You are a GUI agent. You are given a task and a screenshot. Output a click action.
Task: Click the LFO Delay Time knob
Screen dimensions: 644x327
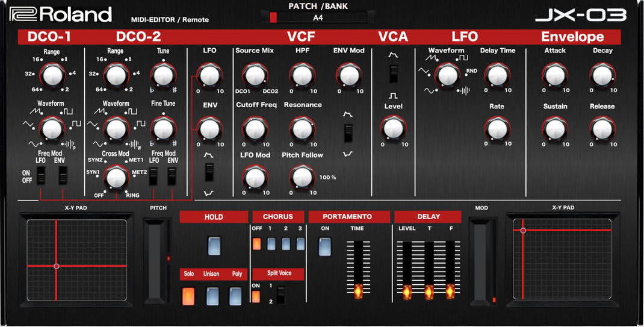point(497,76)
